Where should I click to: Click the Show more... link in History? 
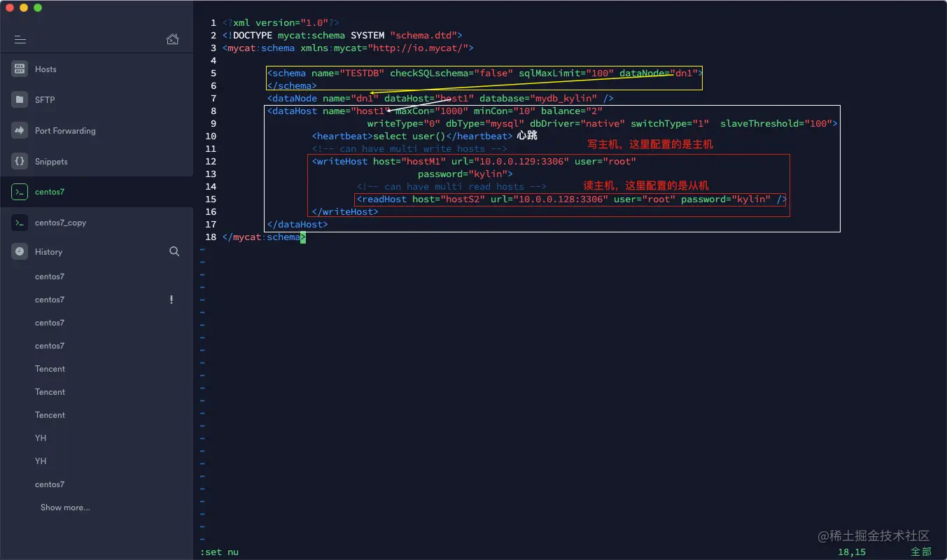[x=65, y=507]
